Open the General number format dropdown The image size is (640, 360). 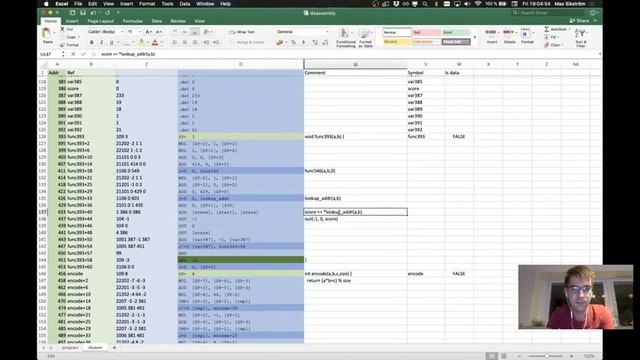coord(302,32)
